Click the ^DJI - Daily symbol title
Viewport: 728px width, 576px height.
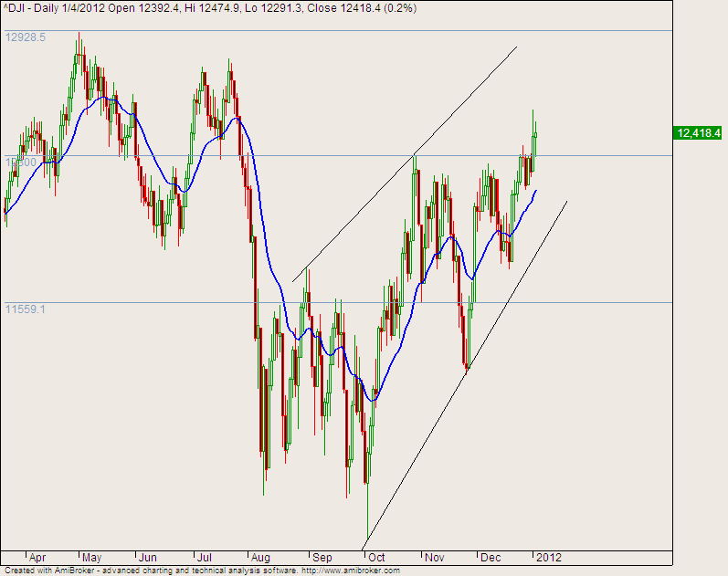[x=33, y=7]
